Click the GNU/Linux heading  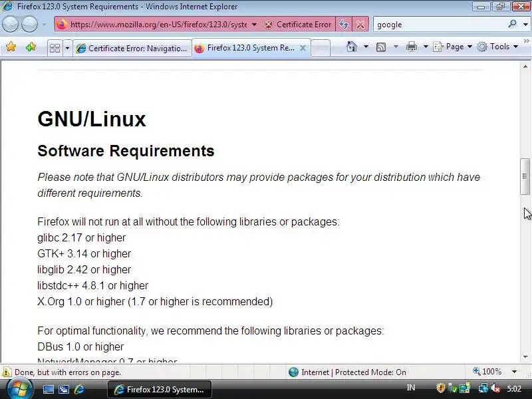pos(92,119)
